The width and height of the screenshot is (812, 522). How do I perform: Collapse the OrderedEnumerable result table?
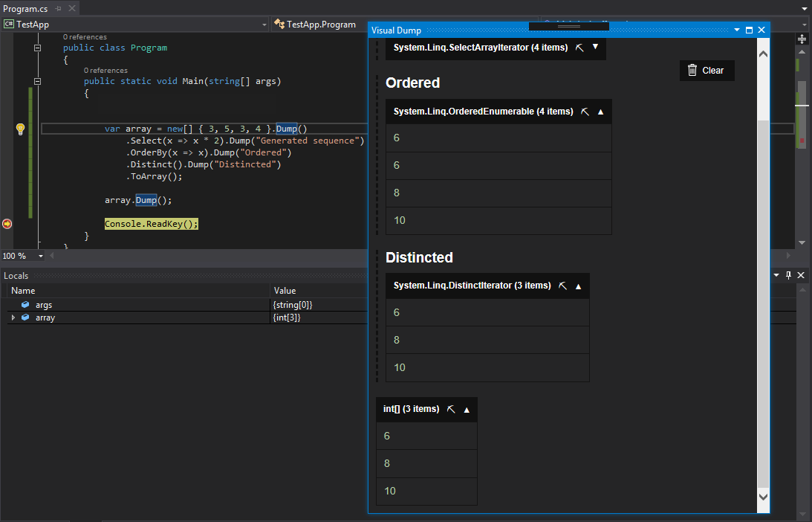coord(601,112)
